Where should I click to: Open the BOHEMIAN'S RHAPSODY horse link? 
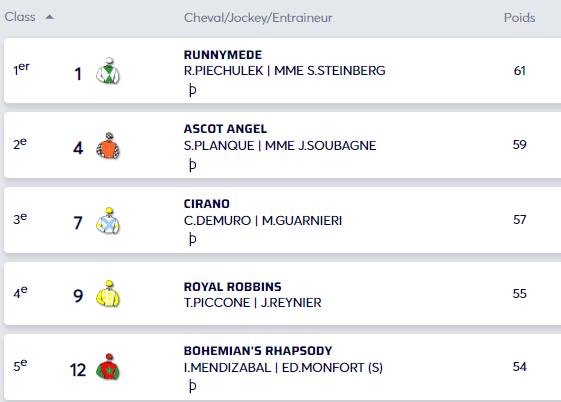click(x=258, y=351)
